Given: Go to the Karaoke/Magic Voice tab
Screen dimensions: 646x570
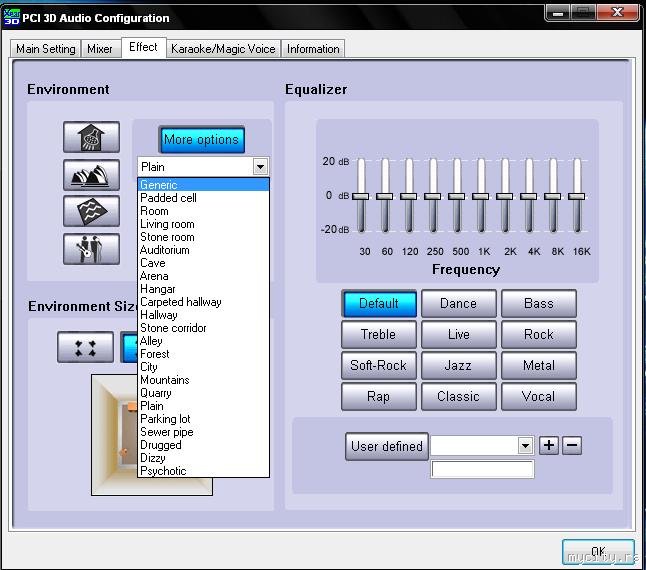Looking at the screenshot, I should pos(223,49).
